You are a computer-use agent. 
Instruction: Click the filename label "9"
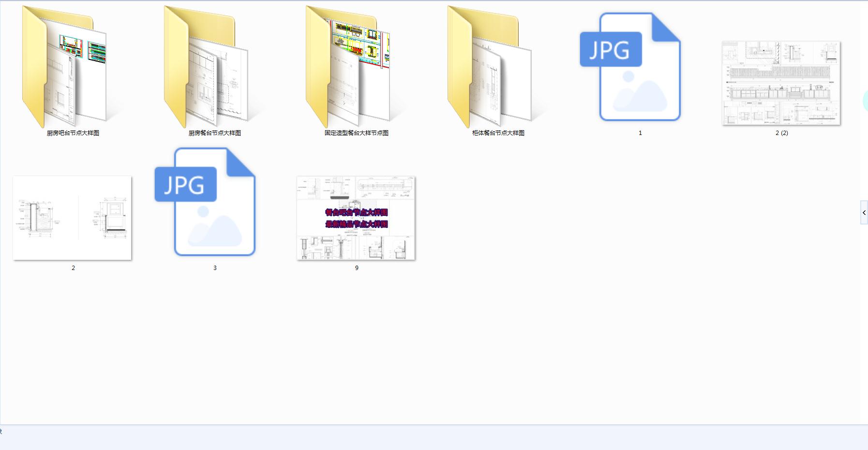coord(357,268)
